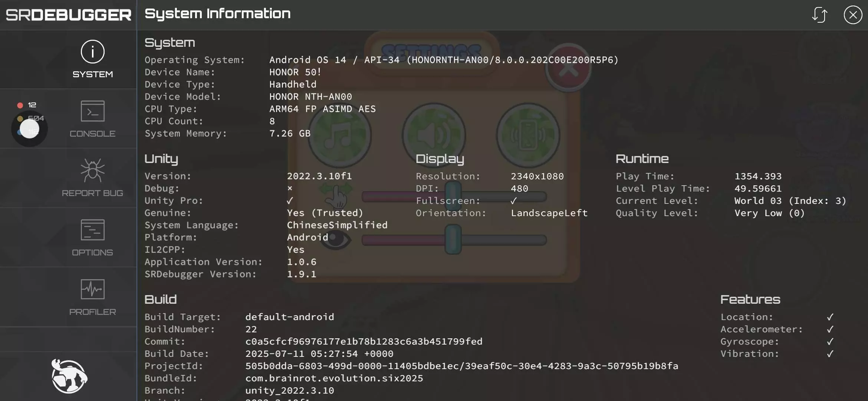Click the red error count indicator
Screen dimensions: 868x401
[20, 105]
